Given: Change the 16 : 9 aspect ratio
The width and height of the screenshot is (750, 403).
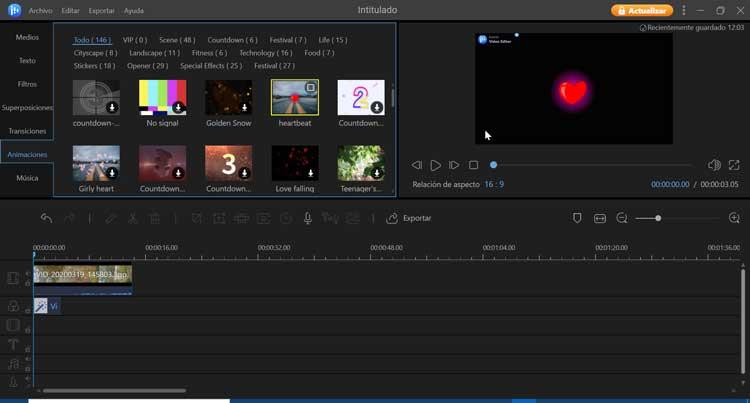Looking at the screenshot, I should point(494,184).
